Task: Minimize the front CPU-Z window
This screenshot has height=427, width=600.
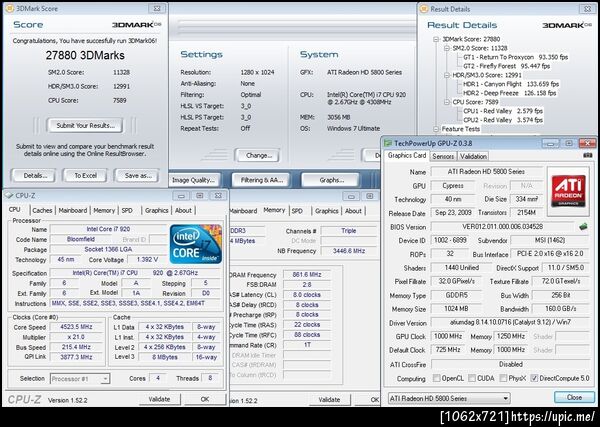Action: click(181, 196)
